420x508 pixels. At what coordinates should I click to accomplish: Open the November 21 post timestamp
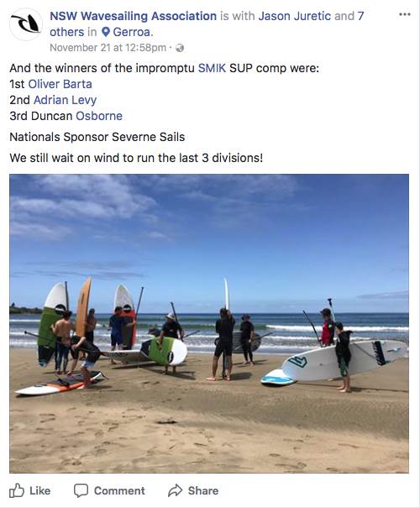108,48
